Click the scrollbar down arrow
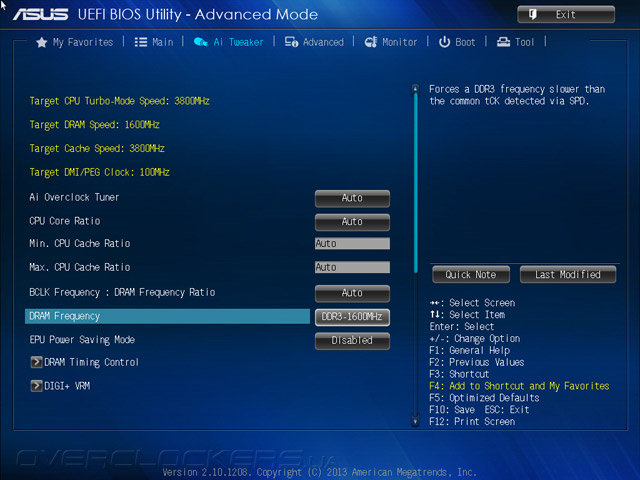The width and height of the screenshot is (640, 480). point(416,421)
